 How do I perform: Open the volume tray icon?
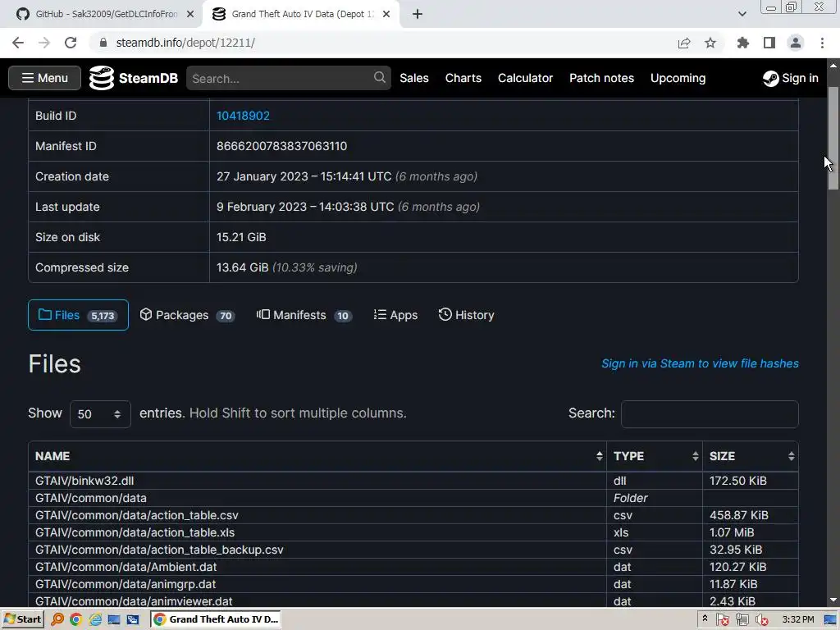coord(761,620)
